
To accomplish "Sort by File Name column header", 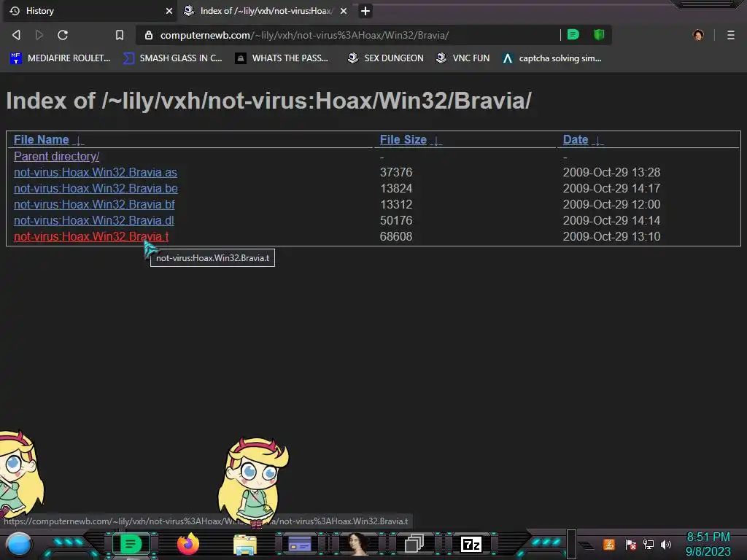I will pos(42,139).
